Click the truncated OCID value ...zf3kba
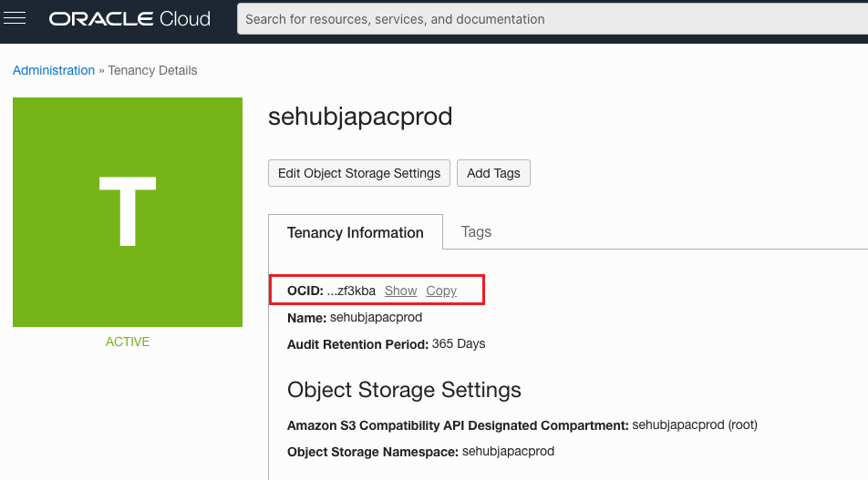868x480 pixels. coord(351,291)
